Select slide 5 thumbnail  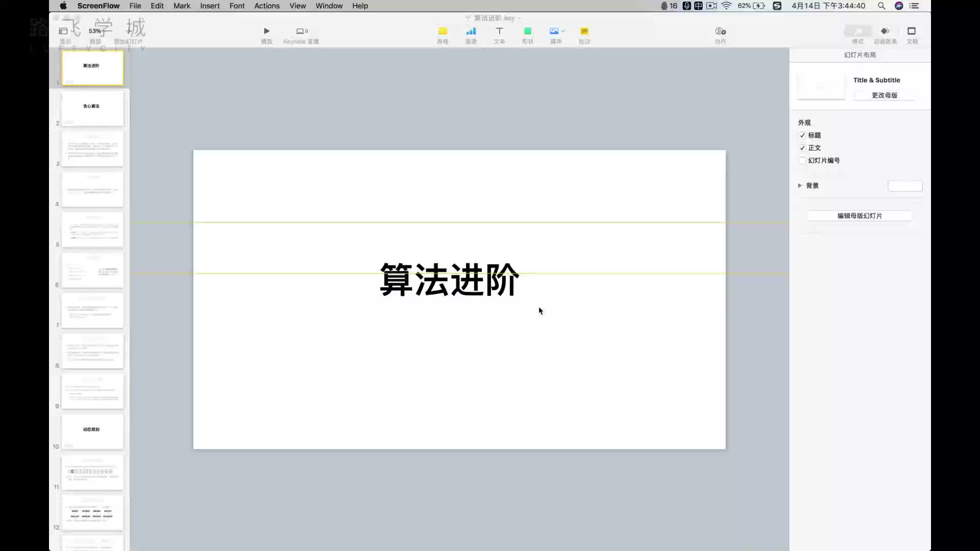click(92, 230)
